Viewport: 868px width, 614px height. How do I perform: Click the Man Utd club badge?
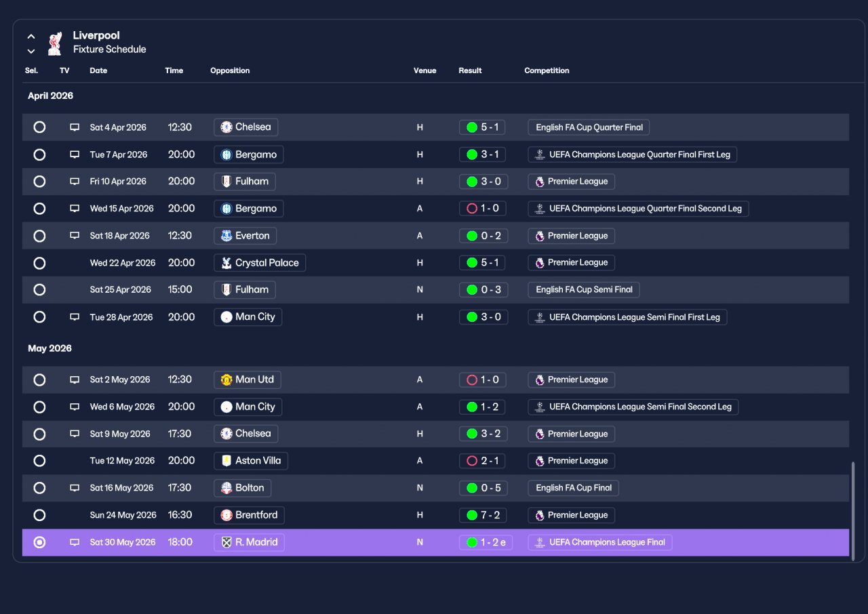226,380
